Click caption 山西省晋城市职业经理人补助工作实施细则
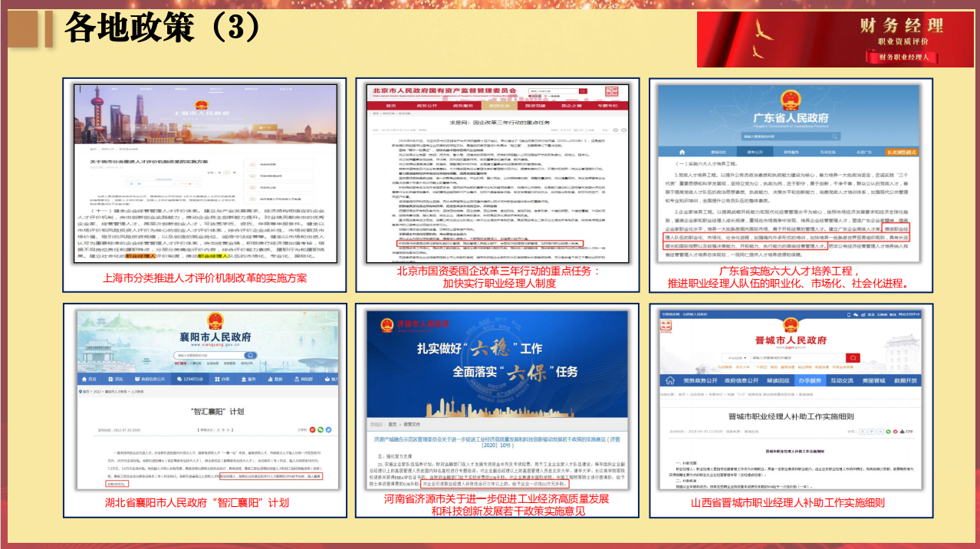Image resolution: width=980 pixels, height=549 pixels. point(788,503)
